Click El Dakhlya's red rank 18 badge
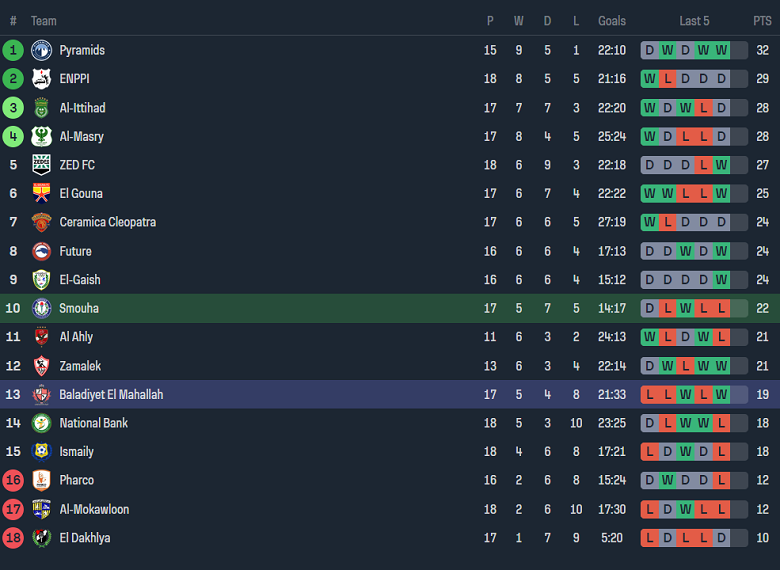 13,538
